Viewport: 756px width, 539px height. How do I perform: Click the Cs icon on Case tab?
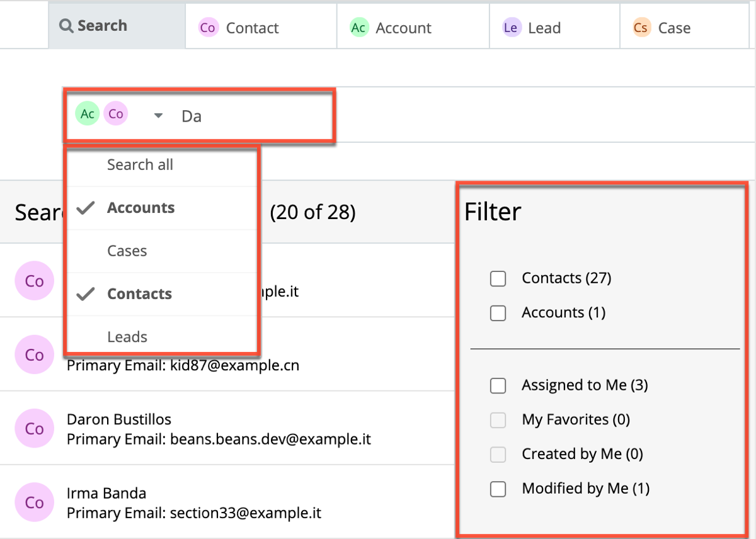[641, 28]
